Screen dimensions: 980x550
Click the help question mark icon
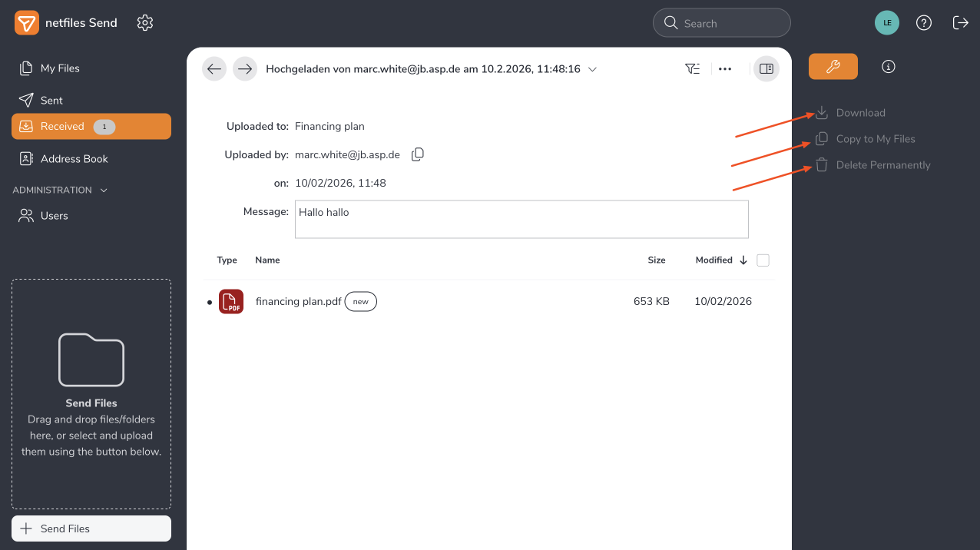pos(924,23)
